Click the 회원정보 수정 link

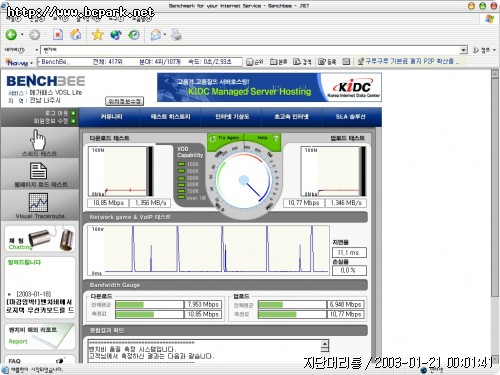click(51, 121)
